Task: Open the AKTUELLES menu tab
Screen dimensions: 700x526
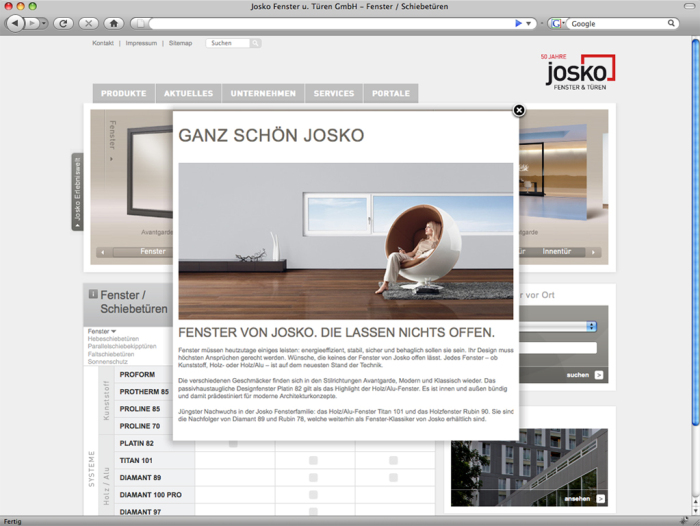Action: [x=188, y=93]
